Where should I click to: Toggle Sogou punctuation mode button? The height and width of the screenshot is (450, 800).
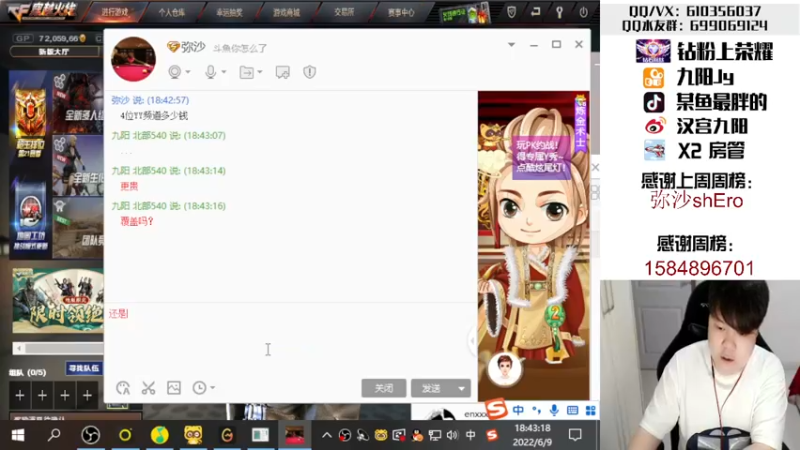coord(536,410)
